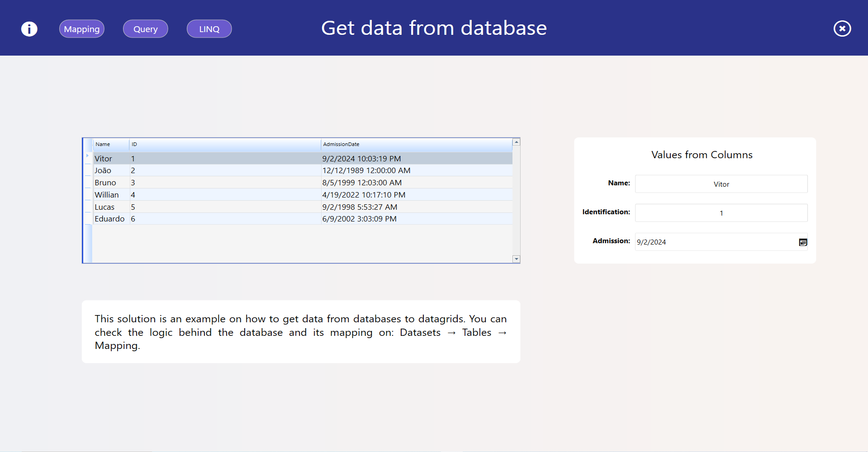Switch to the Query tab

click(145, 29)
